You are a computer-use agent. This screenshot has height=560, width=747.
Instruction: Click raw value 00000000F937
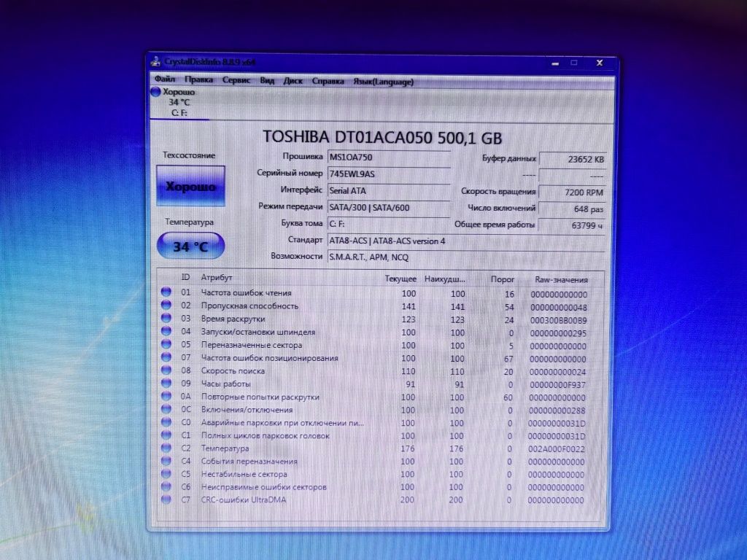click(x=557, y=385)
